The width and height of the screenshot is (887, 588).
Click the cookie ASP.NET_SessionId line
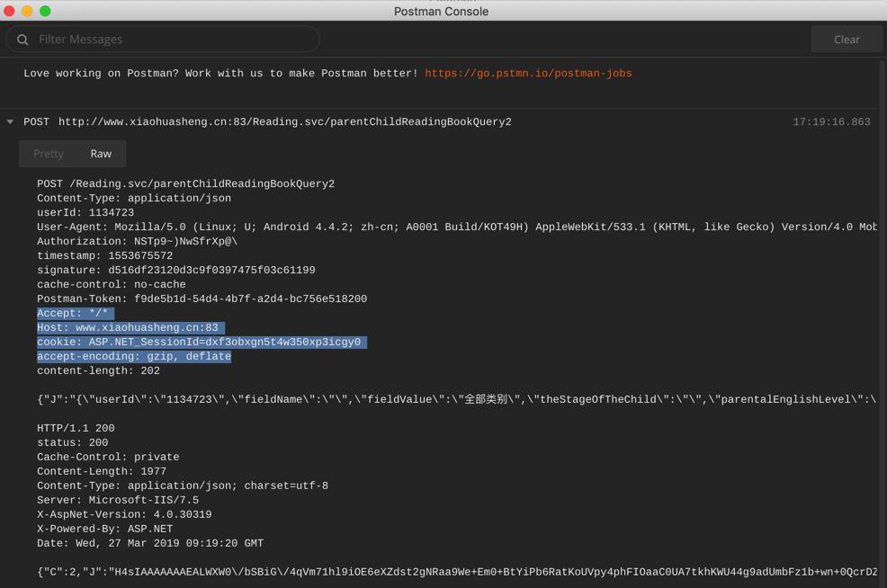click(200, 343)
